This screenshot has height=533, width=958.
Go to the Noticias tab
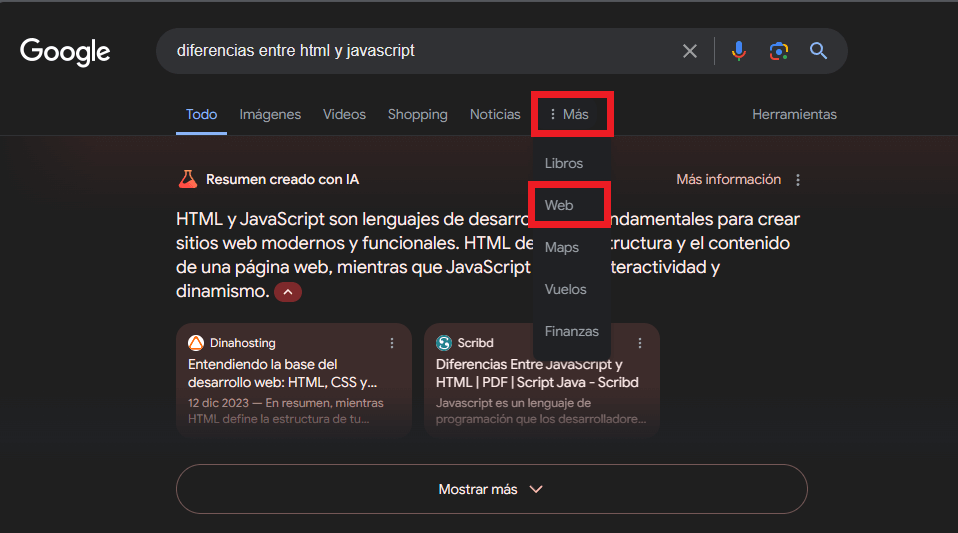tap(495, 114)
